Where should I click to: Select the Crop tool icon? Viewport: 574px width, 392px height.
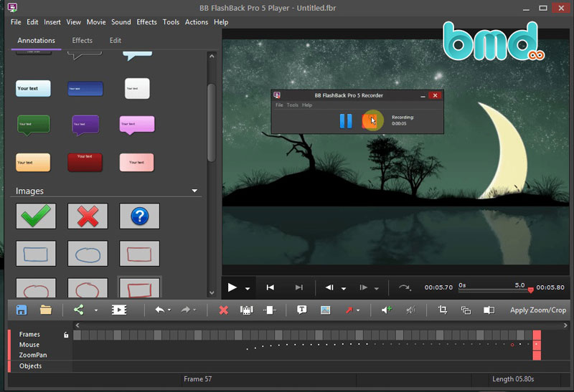[x=443, y=310]
